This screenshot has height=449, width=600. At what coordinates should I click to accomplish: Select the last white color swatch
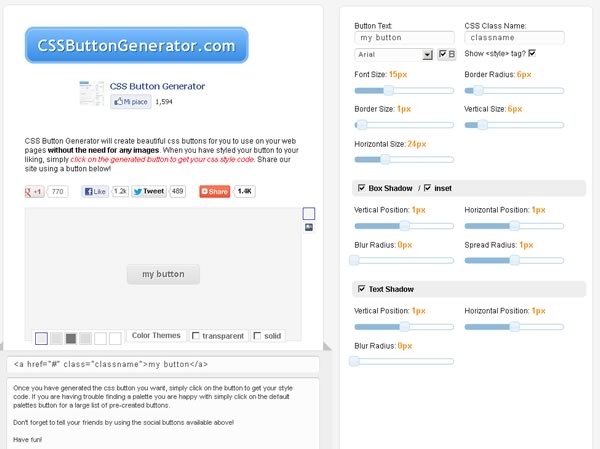coord(115,338)
